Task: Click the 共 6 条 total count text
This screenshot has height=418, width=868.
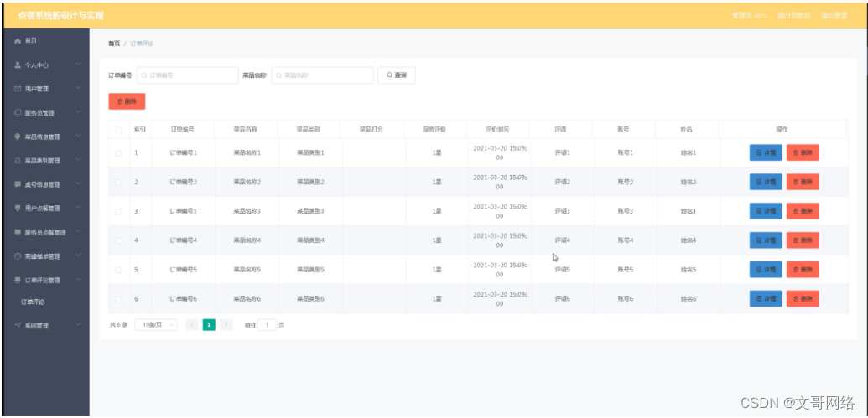Action: (119, 325)
